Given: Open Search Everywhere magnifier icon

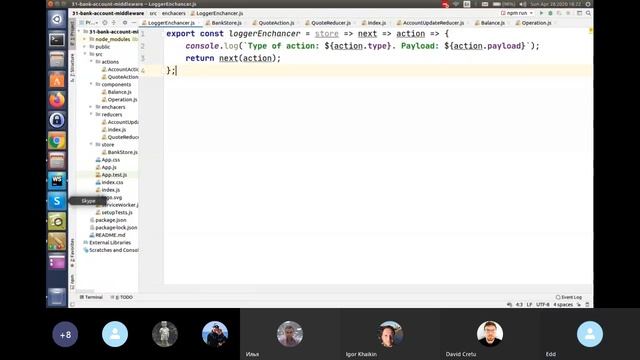Looking at the screenshot, I should click(588, 13).
